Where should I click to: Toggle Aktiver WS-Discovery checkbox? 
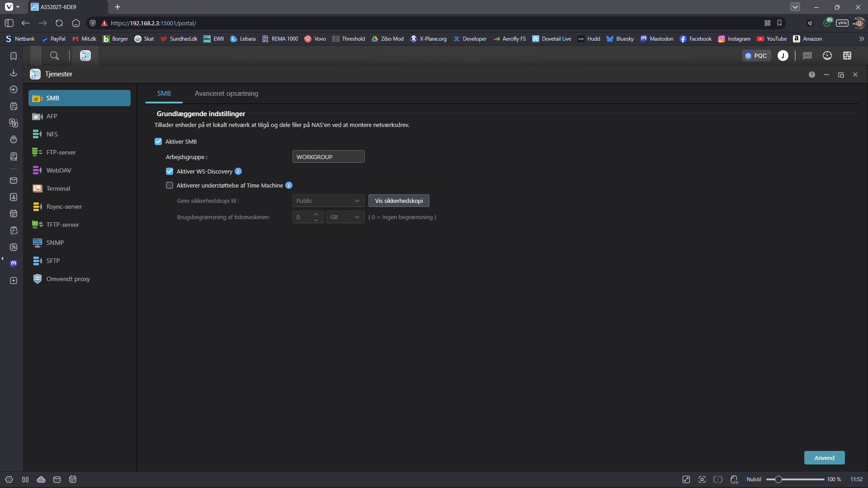[170, 171]
